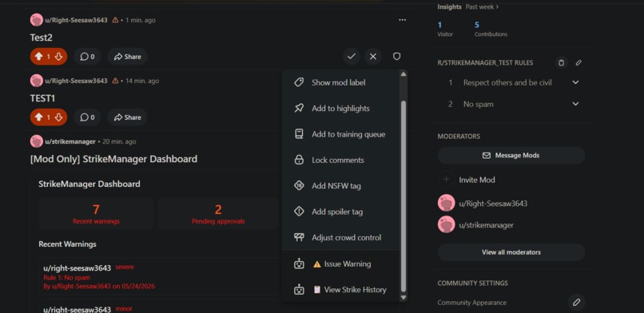
Task: Click the severe warning entry for u/right-seesaw3643
Action: point(160,277)
